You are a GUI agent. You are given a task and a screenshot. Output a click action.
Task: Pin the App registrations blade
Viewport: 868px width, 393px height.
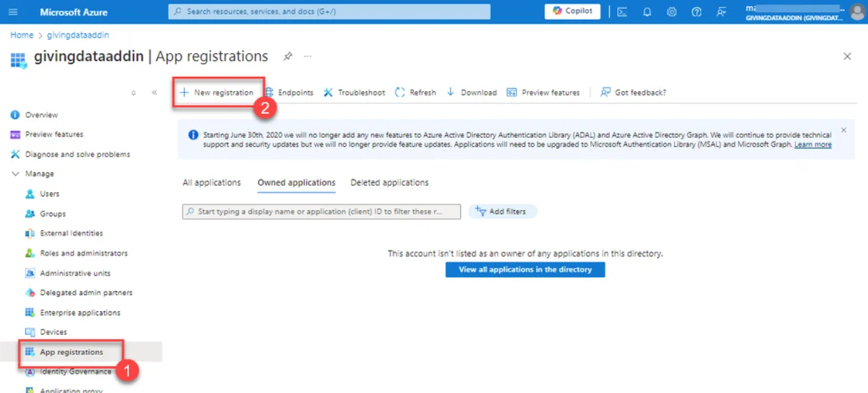pyautogui.click(x=288, y=57)
